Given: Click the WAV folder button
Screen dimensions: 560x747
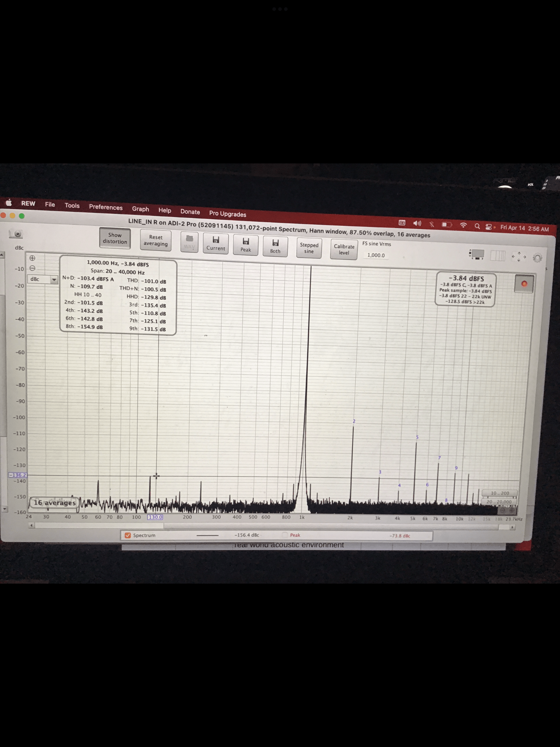Looking at the screenshot, I should coord(189,242).
